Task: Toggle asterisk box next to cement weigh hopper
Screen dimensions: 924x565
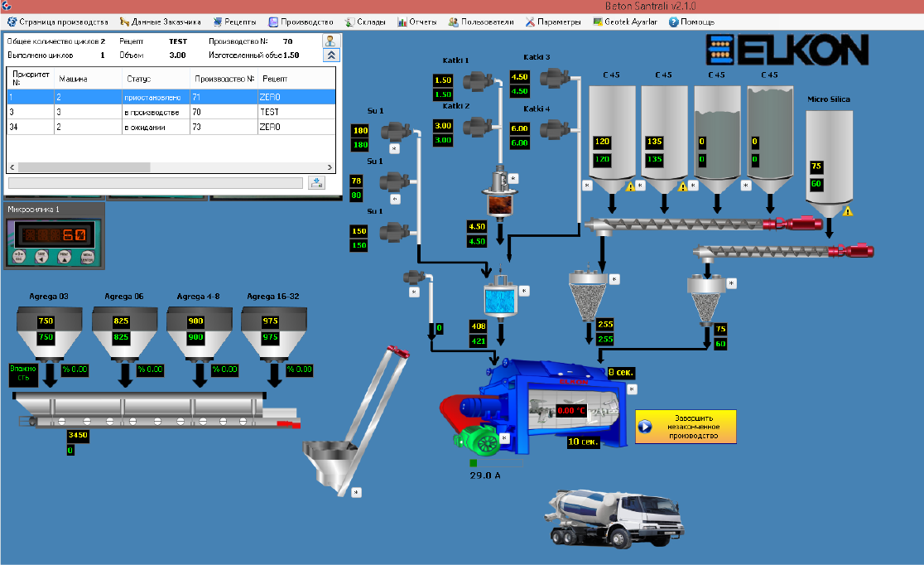Action: pos(614,279)
